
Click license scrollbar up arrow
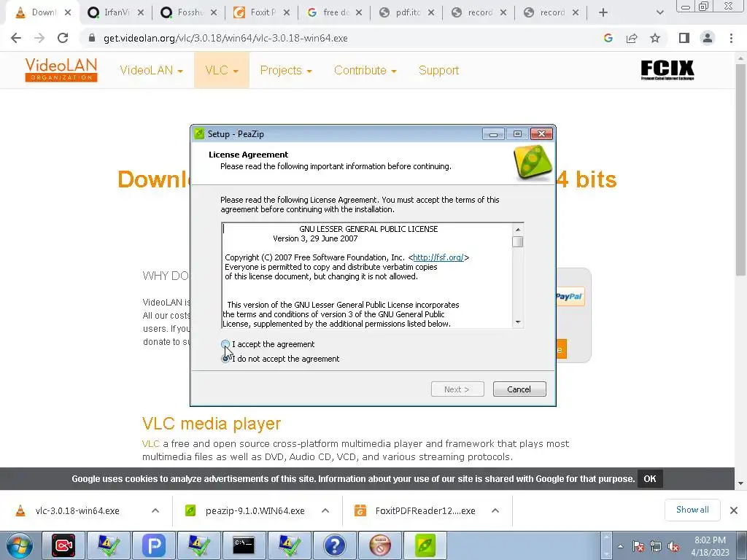pos(518,229)
